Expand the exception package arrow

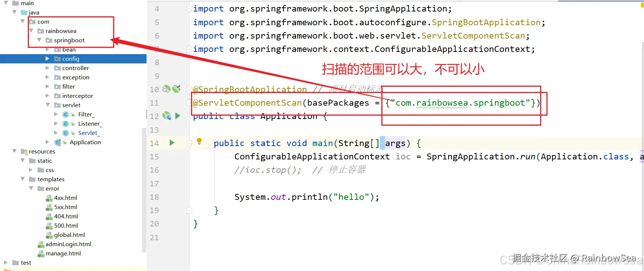(47, 77)
